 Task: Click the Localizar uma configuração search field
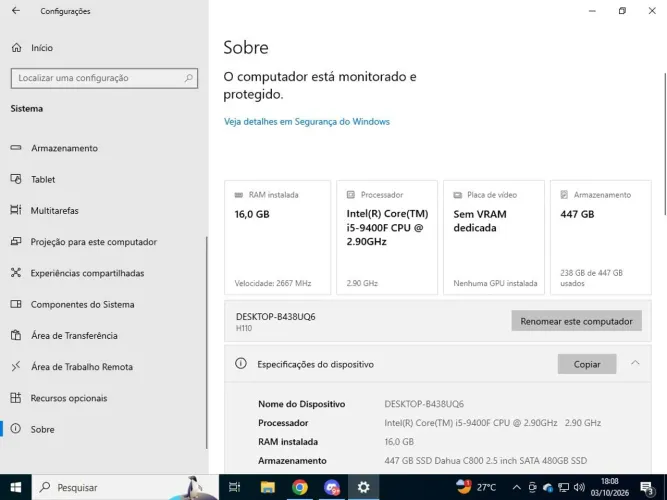pyautogui.click(x=104, y=78)
